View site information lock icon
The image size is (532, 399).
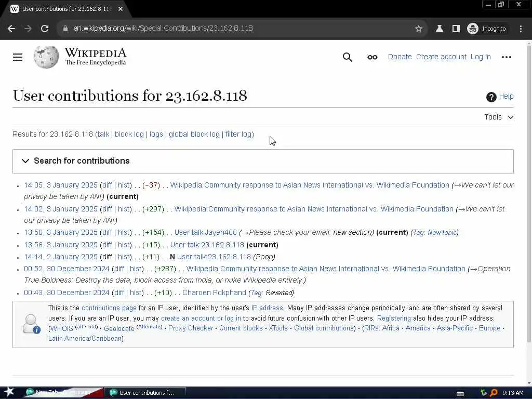point(65,29)
